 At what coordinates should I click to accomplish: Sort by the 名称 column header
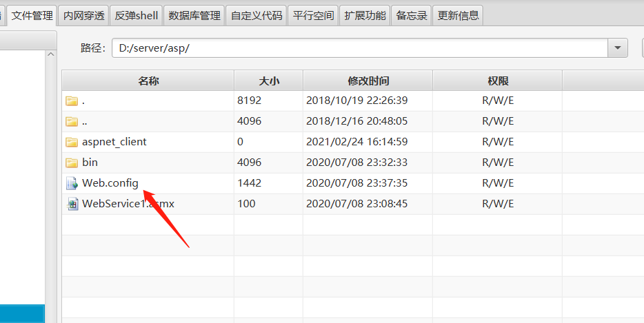point(148,81)
